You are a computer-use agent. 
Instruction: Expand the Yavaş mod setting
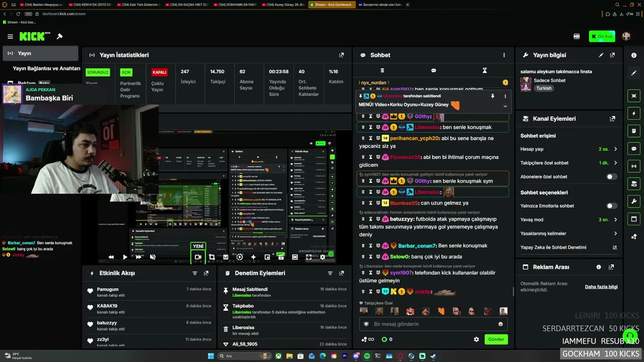pyautogui.click(x=615, y=220)
